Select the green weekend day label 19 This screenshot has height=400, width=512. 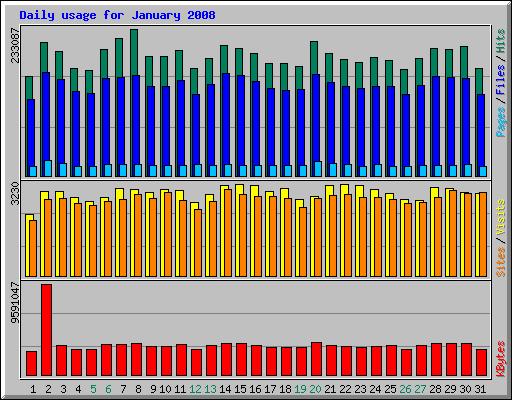click(300, 389)
